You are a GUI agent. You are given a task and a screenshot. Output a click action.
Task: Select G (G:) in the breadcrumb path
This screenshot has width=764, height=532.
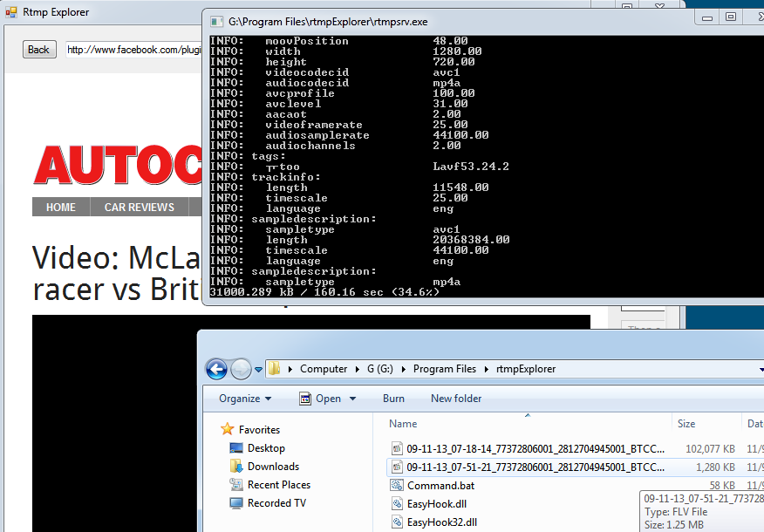point(380,369)
